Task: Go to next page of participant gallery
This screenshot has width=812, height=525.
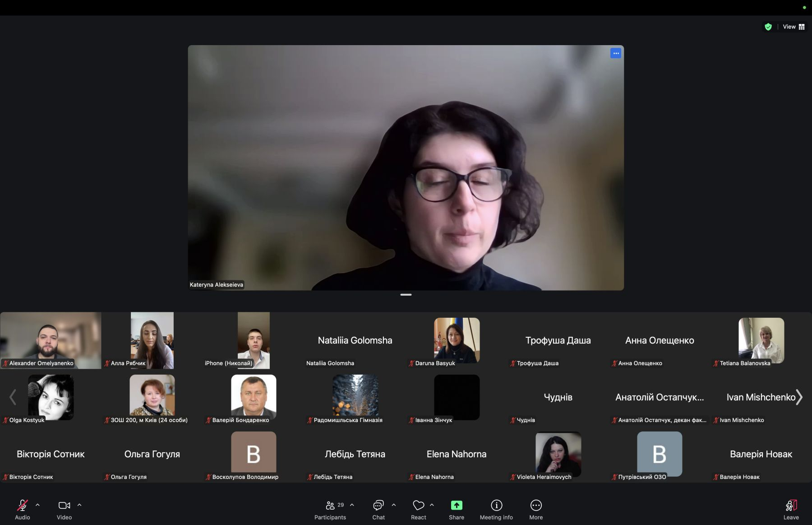Action: [x=799, y=397]
